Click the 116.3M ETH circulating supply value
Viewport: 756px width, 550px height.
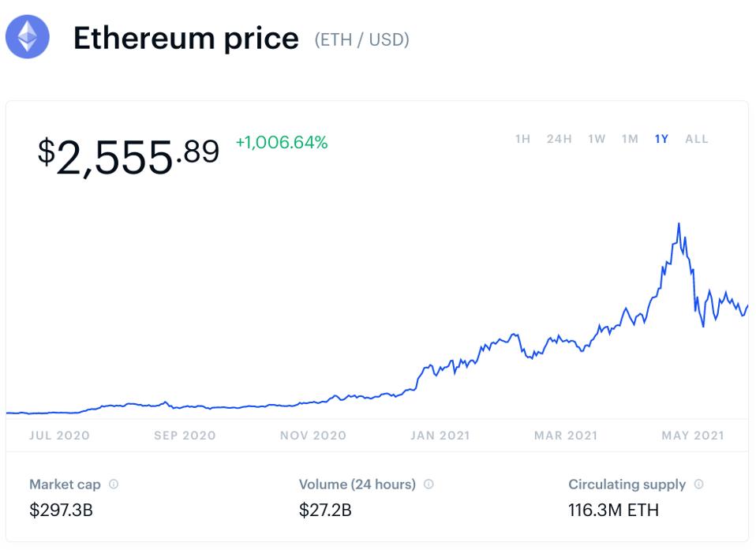[x=615, y=510]
